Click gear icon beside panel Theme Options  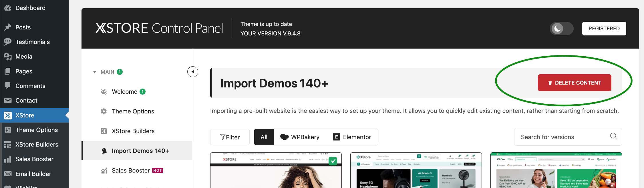pos(104,111)
